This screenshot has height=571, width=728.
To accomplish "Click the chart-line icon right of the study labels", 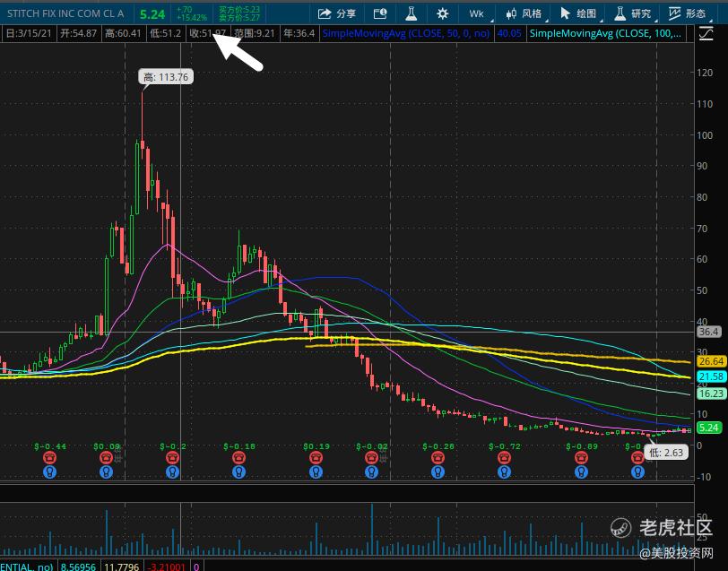I will [x=706, y=33].
